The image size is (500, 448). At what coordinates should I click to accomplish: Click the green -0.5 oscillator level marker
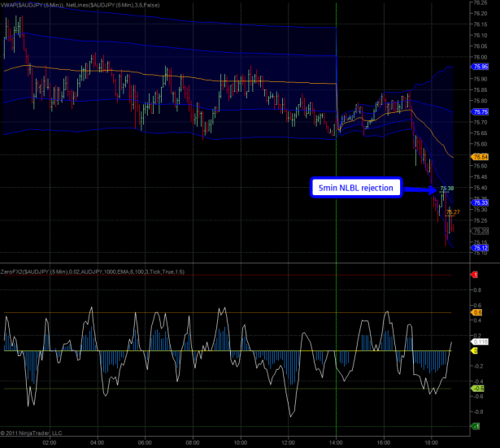[x=478, y=389]
